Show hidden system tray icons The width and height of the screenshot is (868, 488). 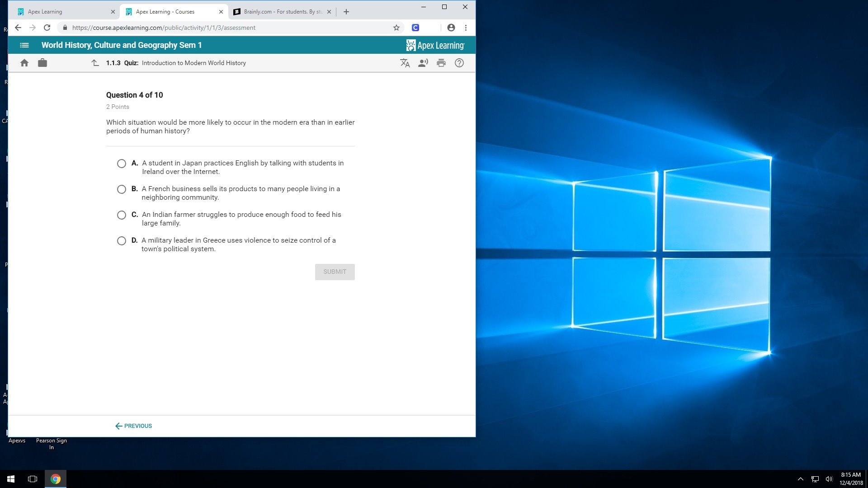[801, 479]
